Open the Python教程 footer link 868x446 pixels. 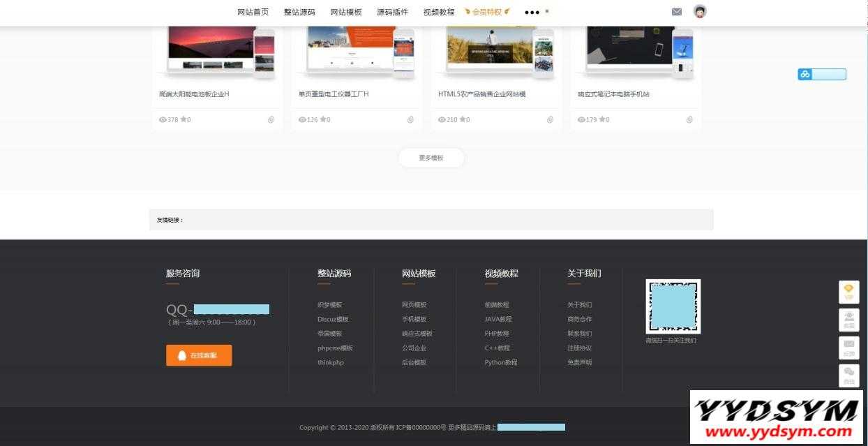click(x=501, y=362)
